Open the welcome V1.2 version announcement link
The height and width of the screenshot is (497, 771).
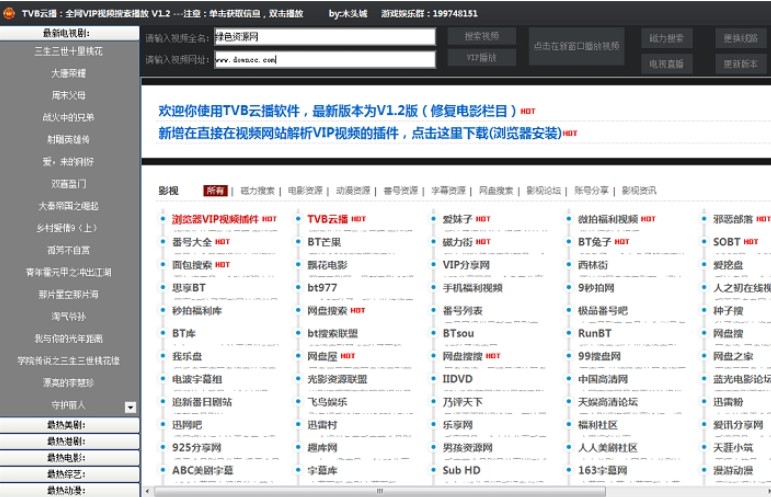tap(337, 111)
